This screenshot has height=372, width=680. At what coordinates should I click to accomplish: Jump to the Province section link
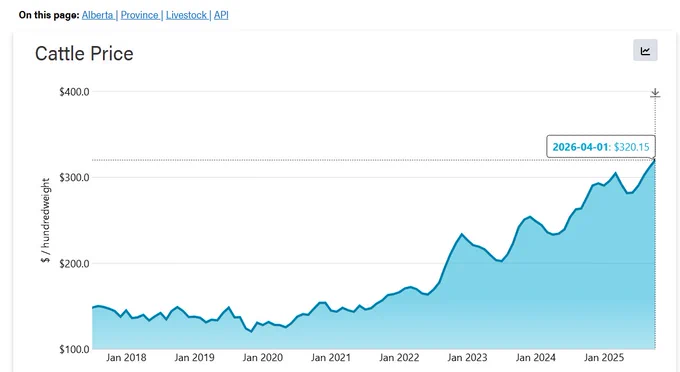[x=140, y=15]
